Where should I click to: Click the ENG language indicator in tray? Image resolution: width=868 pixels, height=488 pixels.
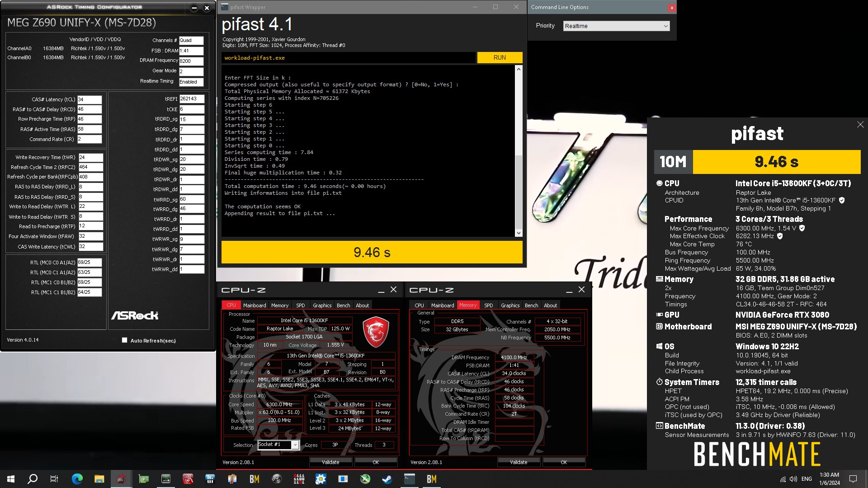[807, 479]
